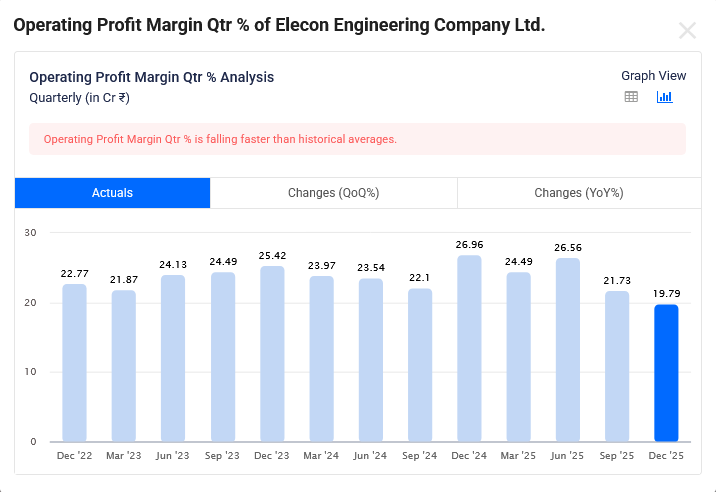Viewport: 716px width, 492px height.
Task: Switch to table view icon
Action: click(631, 97)
